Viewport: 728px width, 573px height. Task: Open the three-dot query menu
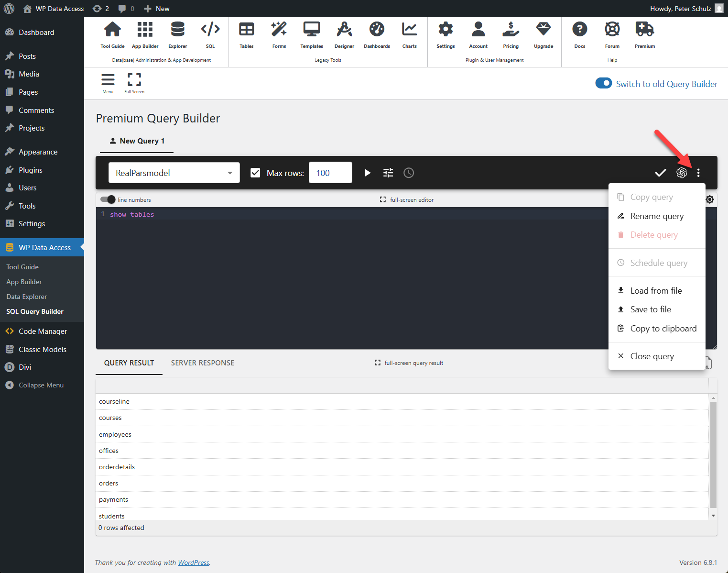tap(698, 173)
